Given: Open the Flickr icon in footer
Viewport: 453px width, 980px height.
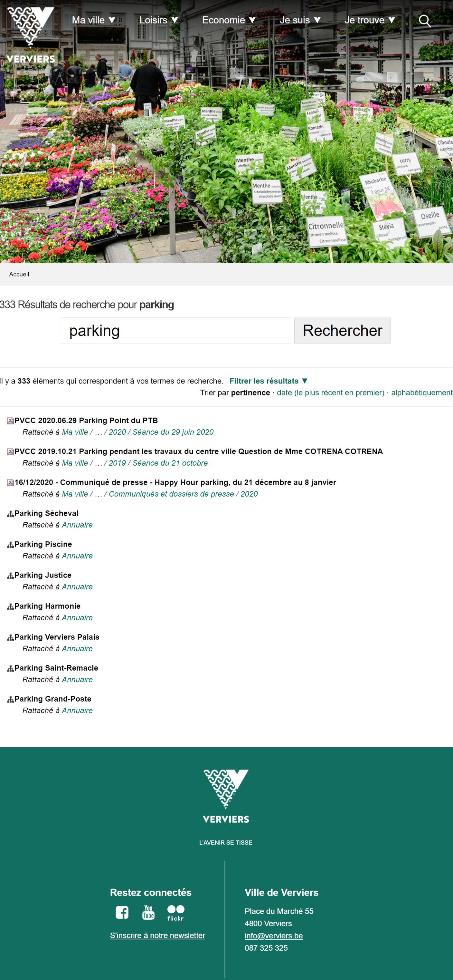Looking at the screenshot, I should coord(175,912).
